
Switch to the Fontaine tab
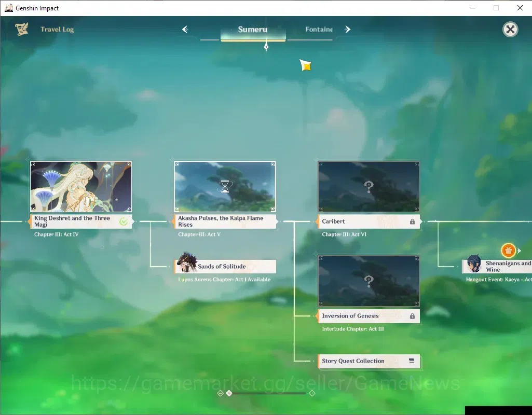tap(319, 30)
